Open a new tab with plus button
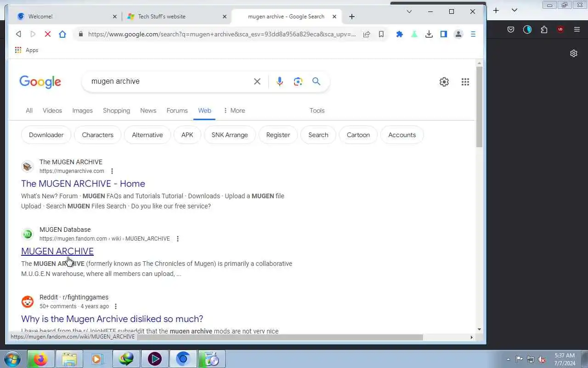Image resolution: width=588 pixels, height=368 pixels. click(352, 17)
